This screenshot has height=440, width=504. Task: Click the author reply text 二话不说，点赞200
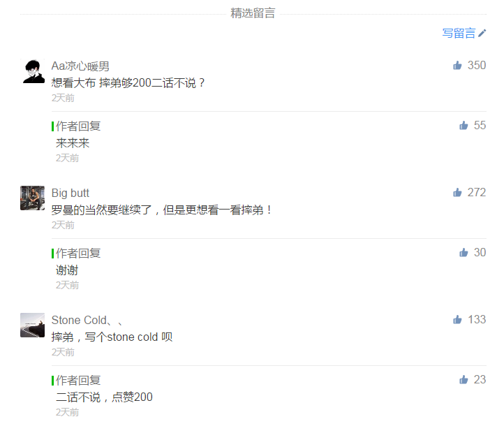click(104, 397)
